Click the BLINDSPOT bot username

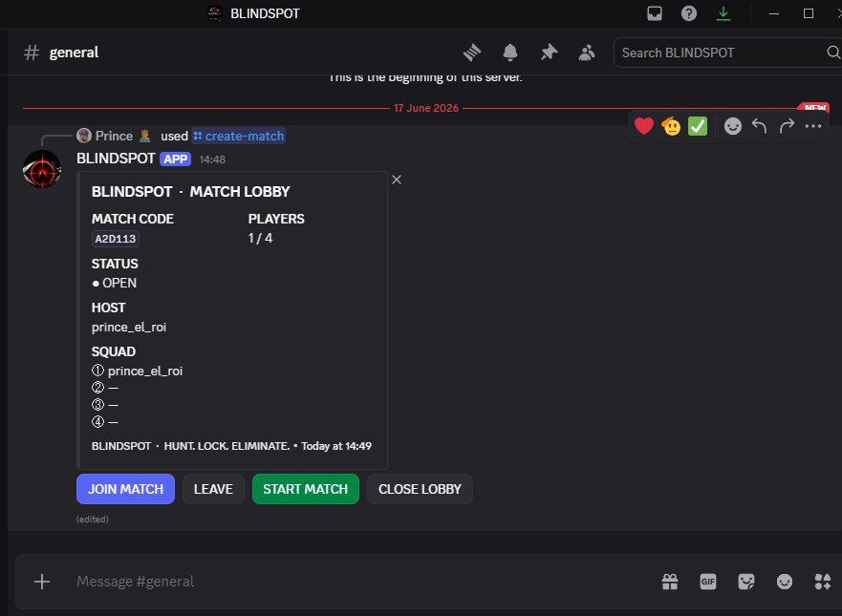pos(116,159)
